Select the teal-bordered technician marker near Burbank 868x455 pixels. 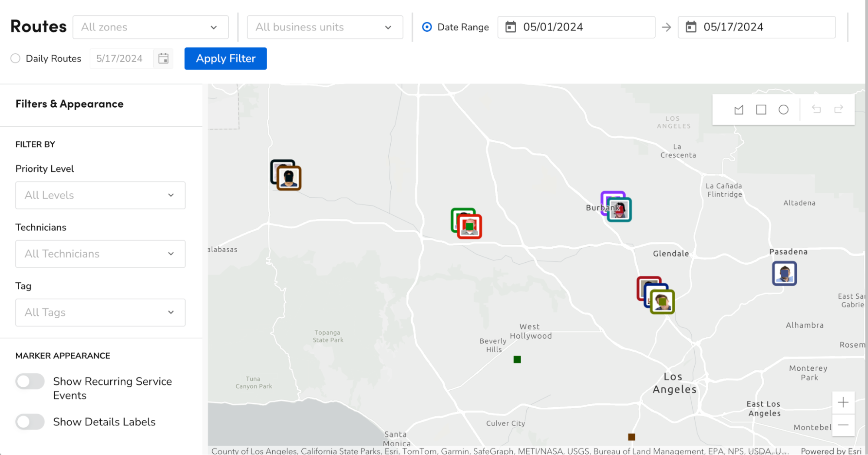pyautogui.click(x=620, y=210)
